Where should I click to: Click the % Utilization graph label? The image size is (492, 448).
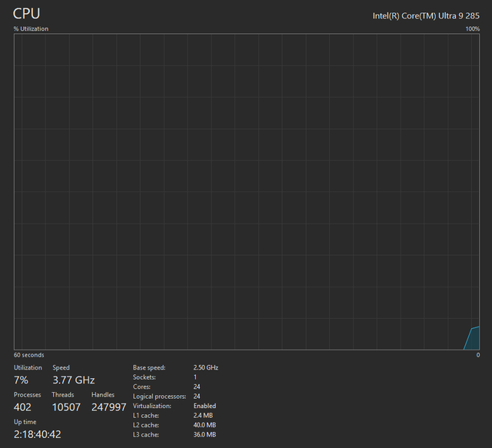tap(31, 29)
